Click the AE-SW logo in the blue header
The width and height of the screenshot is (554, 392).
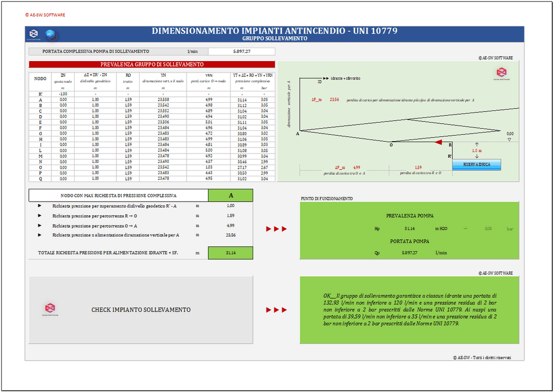[35, 35]
